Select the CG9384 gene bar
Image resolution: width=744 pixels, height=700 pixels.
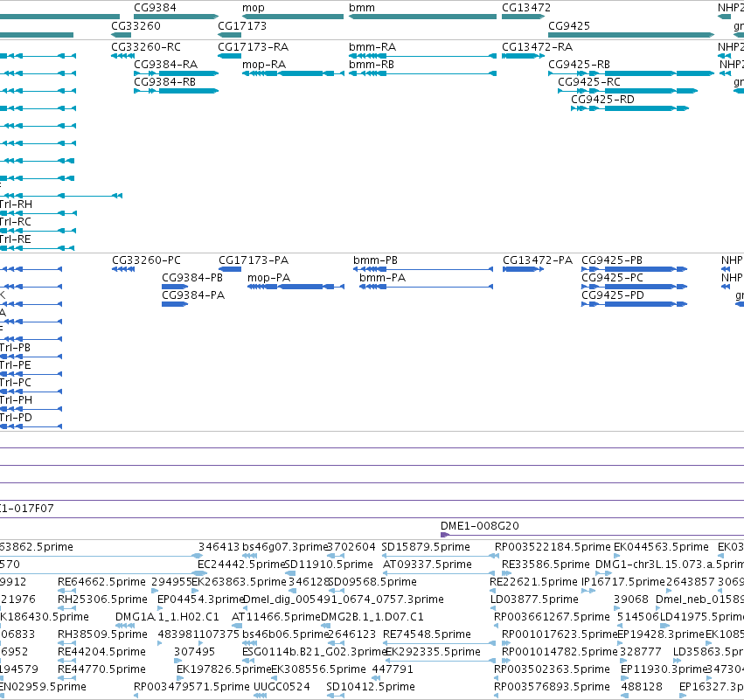176,17
